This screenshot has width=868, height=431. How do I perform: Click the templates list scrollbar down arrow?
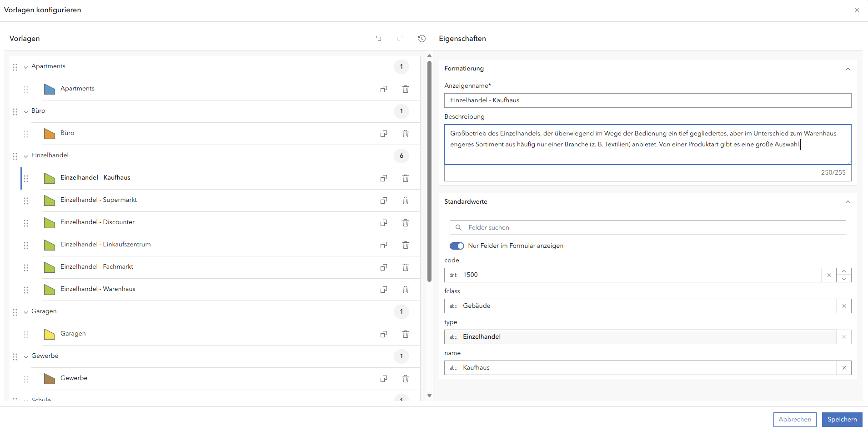pos(429,396)
